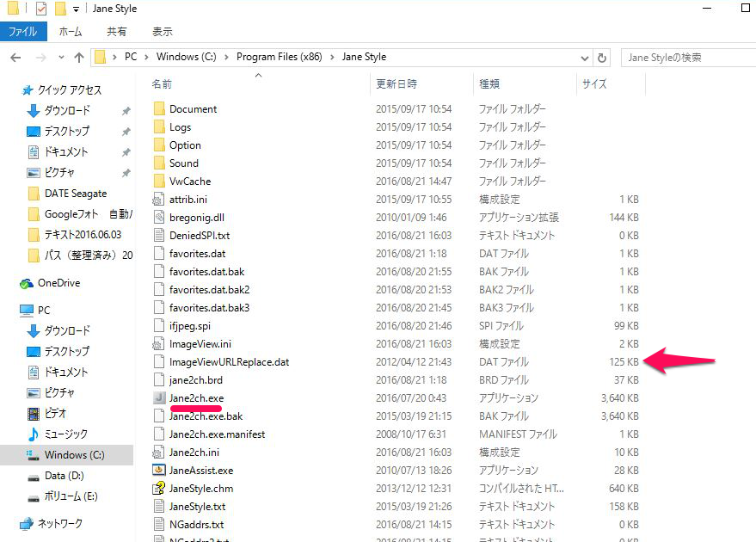This screenshot has height=542, width=756.
Task: Click the NGaddrs.txt document icon
Action: click(158, 524)
